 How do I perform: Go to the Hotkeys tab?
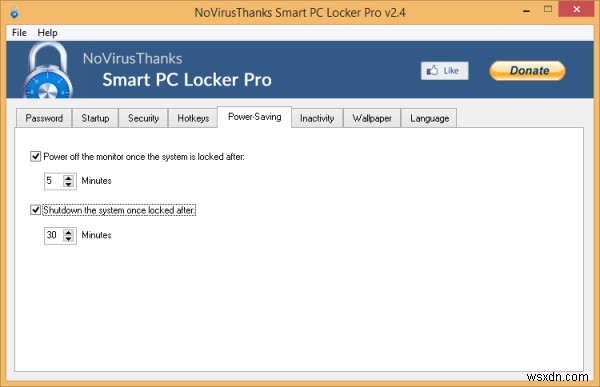click(x=193, y=118)
